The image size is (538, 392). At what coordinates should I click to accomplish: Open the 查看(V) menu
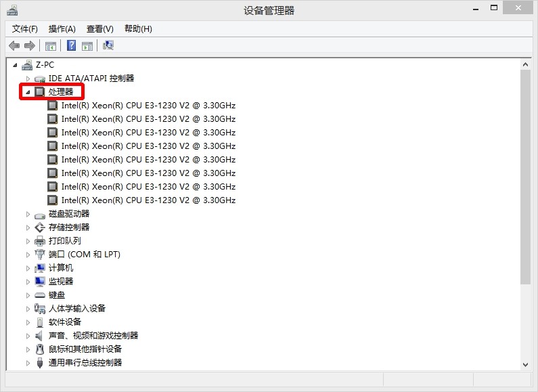(x=100, y=29)
